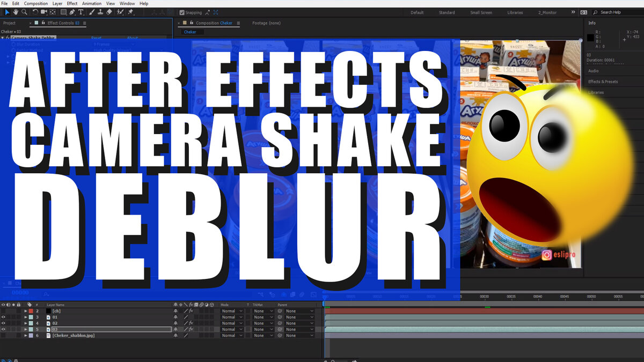The height and width of the screenshot is (362, 644).
Task: Toggle the fx switch on layer 02
Action: coord(191,323)
